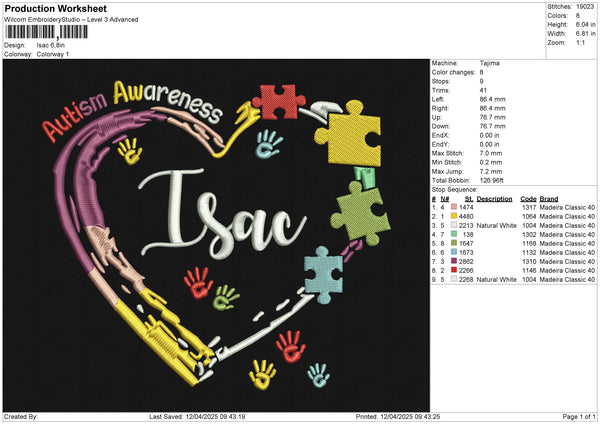Click thread code "1064" in stop row 2
The height and width of the screenshot is (424, 600).
tap(529, 216)
